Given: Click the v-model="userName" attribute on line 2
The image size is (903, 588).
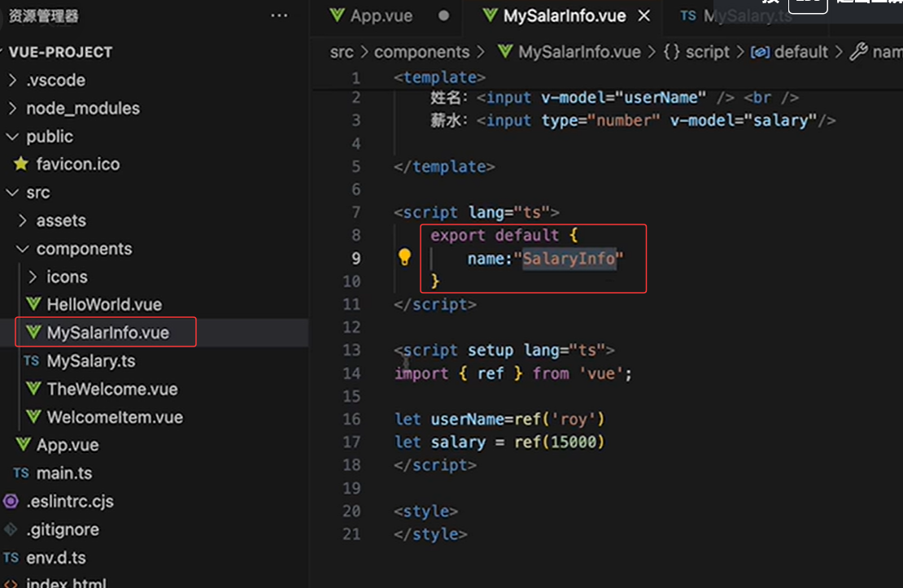Looking at the screenshot, I should [x=623, y=98].
